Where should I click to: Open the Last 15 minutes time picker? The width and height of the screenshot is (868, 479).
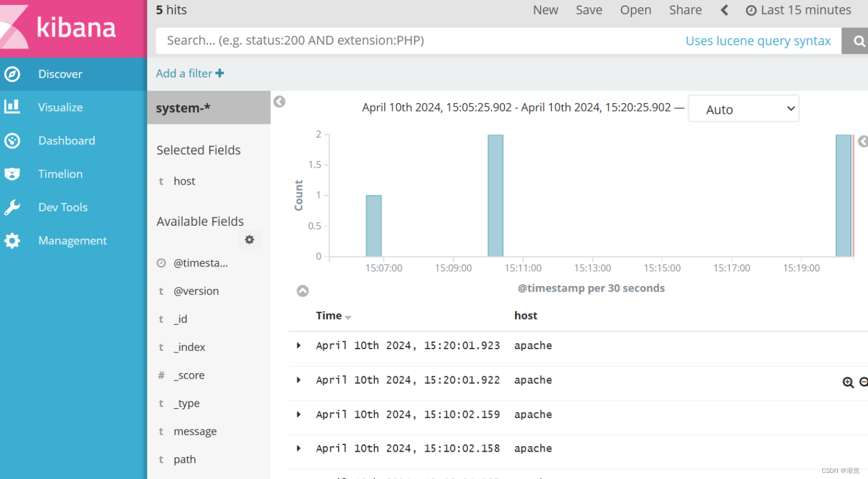(799, 10)
